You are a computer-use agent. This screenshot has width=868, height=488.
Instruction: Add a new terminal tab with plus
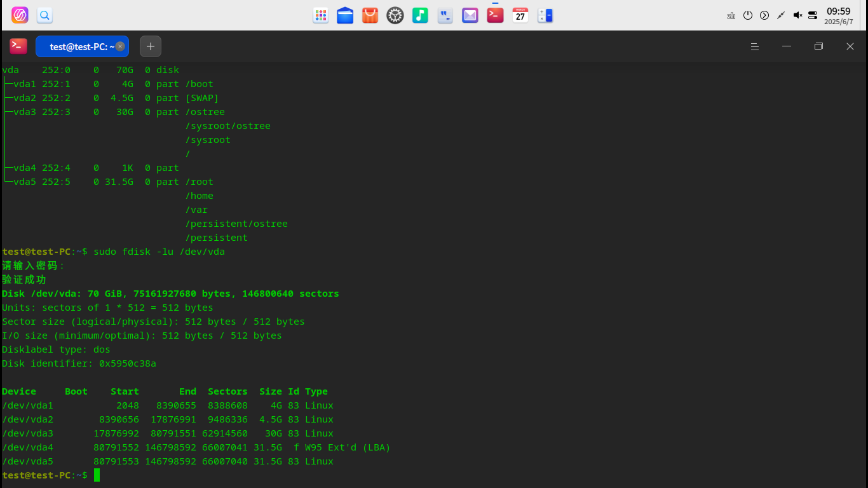pos(151,46)
